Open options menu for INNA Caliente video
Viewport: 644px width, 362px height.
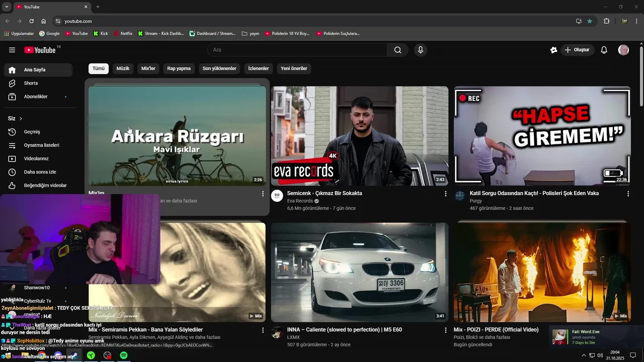point(445,330)
